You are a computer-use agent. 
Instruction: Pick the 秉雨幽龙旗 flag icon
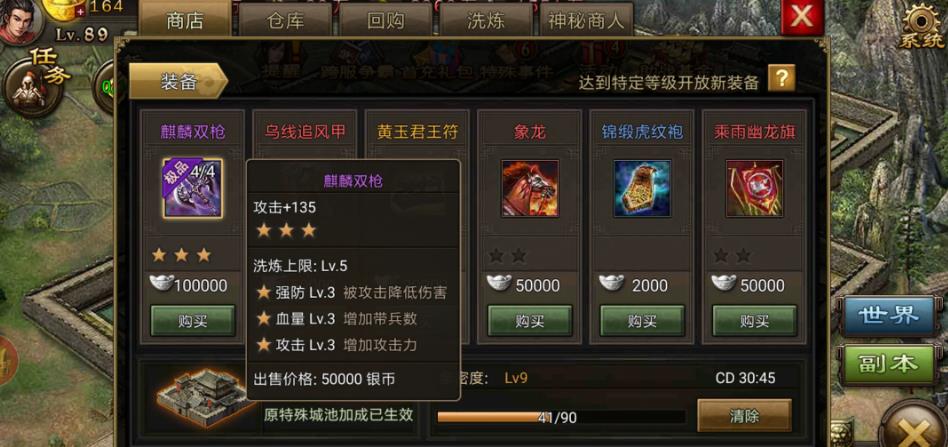point(754,188)
